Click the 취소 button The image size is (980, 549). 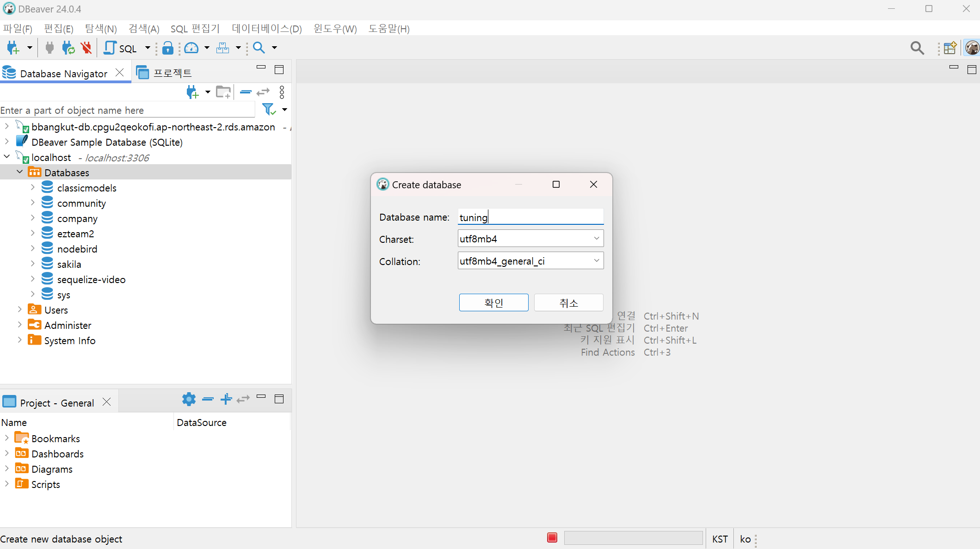(x=568, y=303)
